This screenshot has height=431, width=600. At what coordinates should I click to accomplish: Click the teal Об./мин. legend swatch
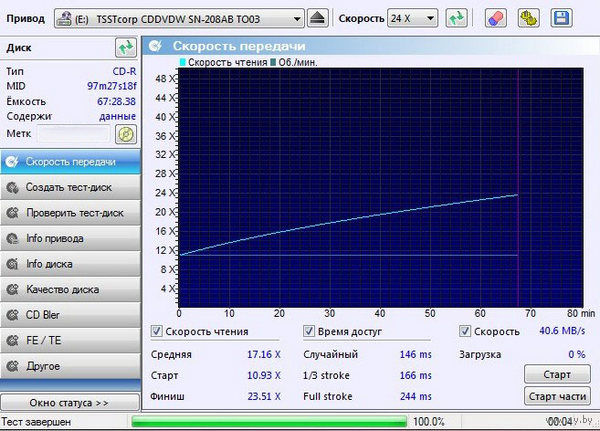(273, 62)
